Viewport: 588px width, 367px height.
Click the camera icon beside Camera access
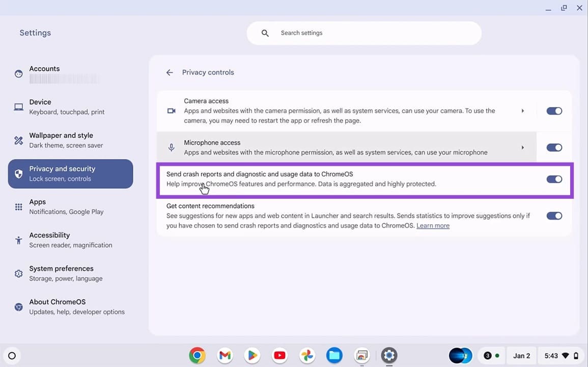click(x=171, y=111)
